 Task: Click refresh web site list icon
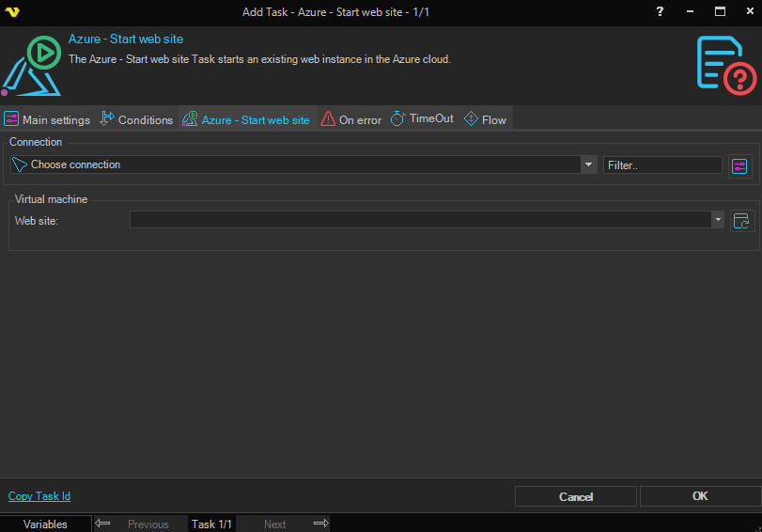741,221
